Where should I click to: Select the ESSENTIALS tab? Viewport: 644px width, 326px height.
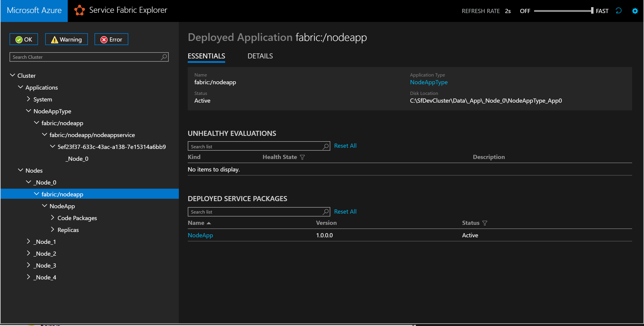[206, 56]
